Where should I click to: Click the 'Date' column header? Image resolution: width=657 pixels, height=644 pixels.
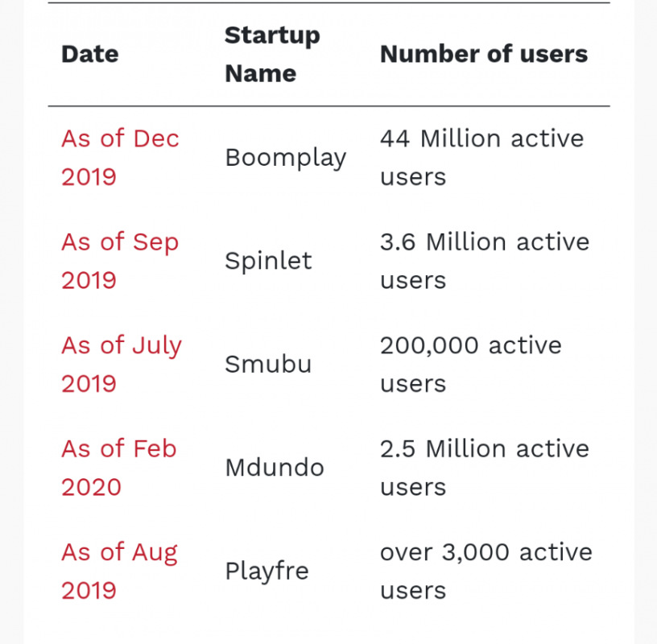tap(89, 54)
